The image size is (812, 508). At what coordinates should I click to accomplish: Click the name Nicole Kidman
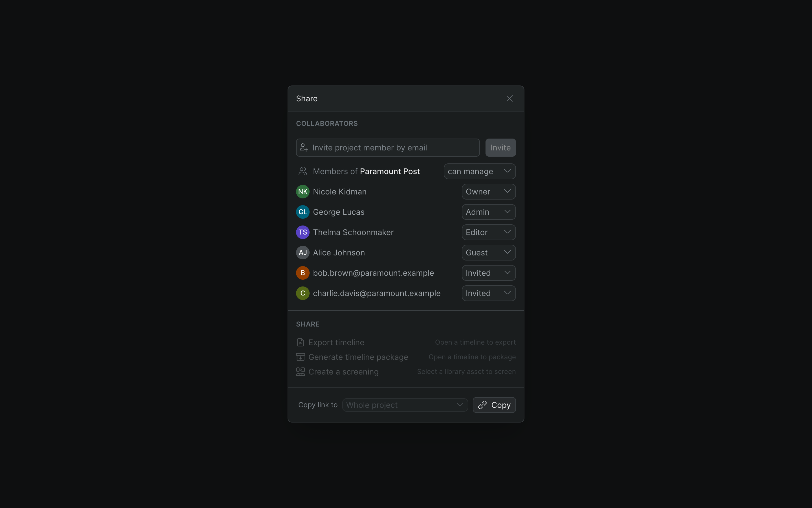pos(339,192)
